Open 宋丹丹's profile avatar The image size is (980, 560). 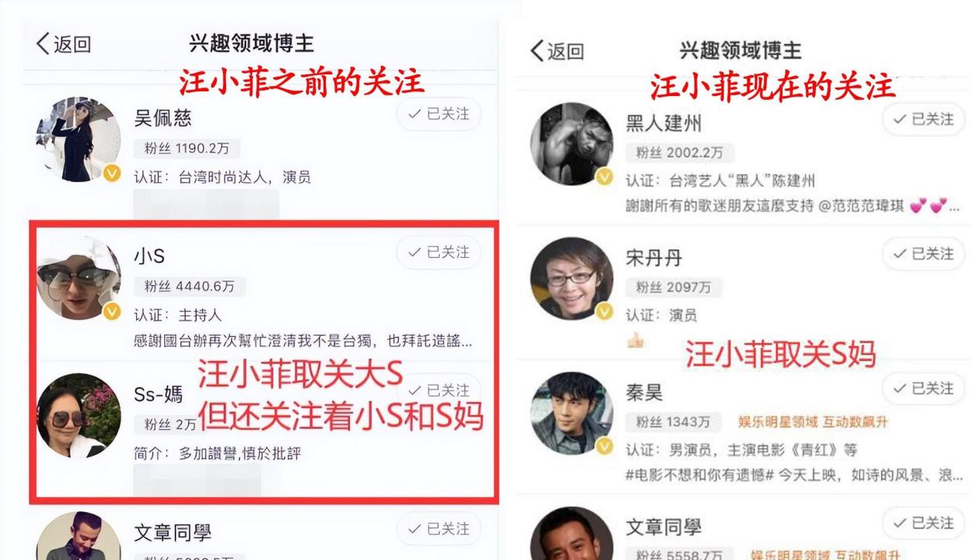tap(571, 278)
